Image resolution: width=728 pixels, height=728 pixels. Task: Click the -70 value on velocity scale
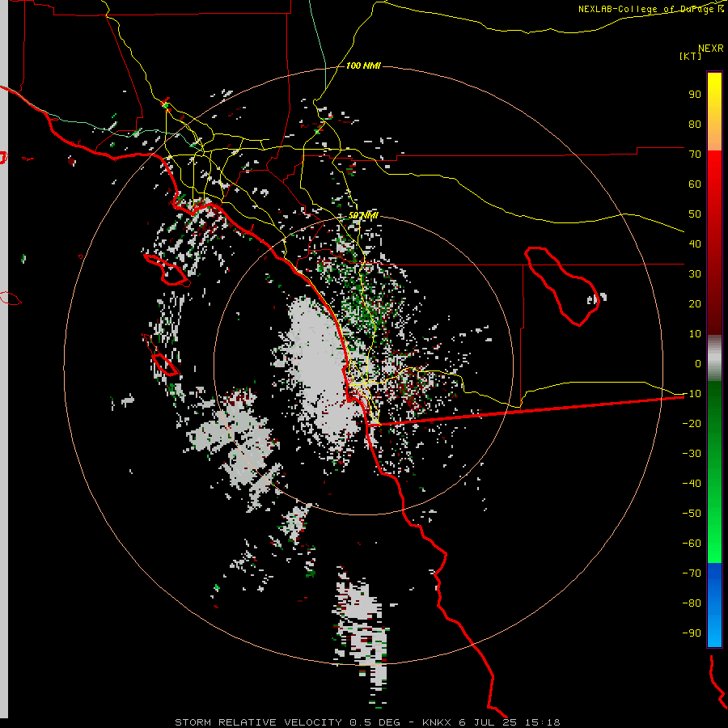coord(692,574)
